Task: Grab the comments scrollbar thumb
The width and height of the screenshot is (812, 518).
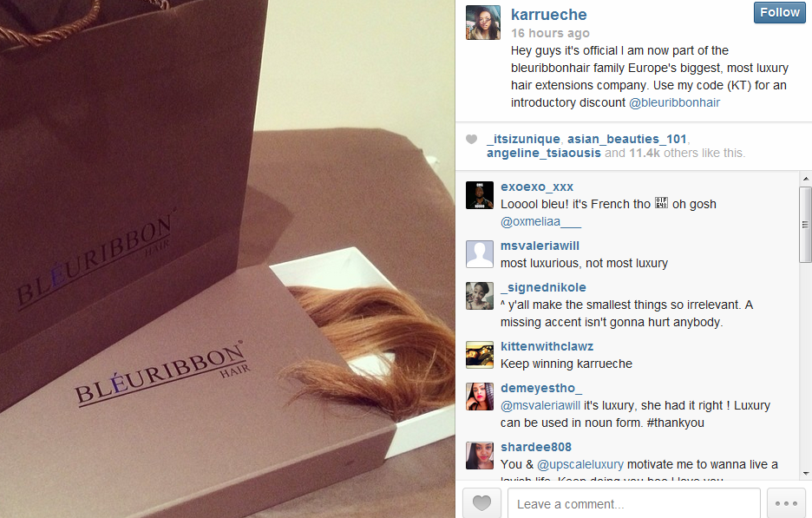Action: point(805,225)
